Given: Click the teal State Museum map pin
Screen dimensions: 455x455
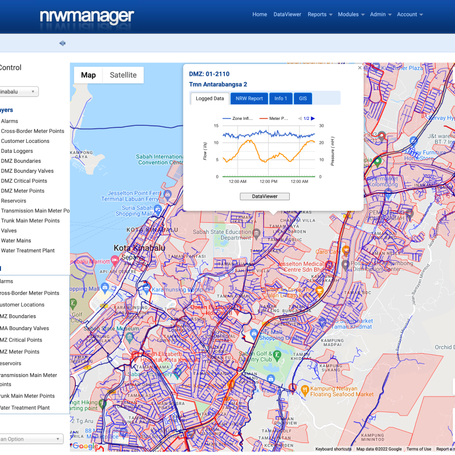Looking at the screenshot, I should coord(129,337).
